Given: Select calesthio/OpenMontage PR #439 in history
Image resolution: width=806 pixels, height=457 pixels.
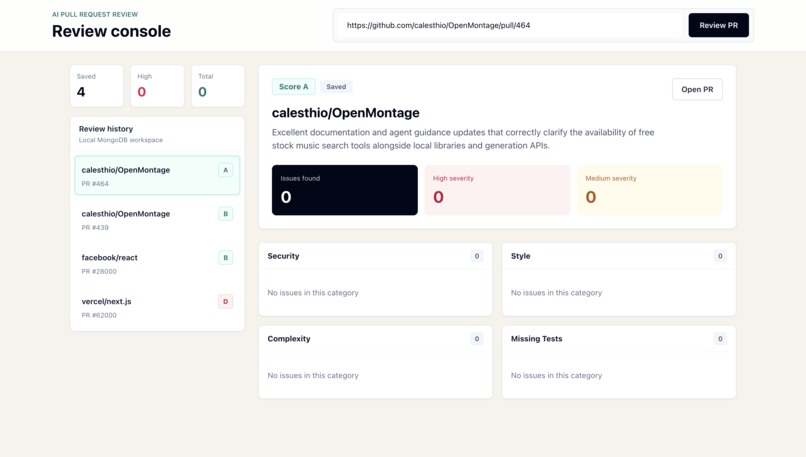Looking at the screenshot, I should [157, 220].
